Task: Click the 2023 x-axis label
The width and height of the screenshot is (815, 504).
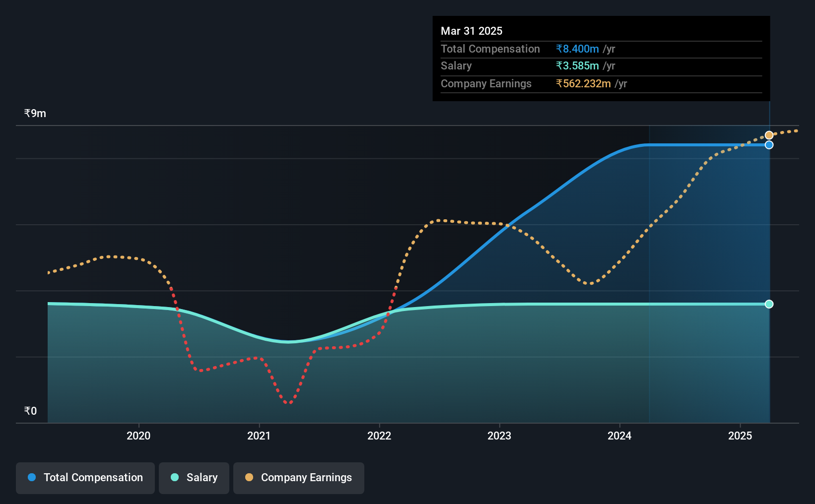Action: [x=499, y=436]
